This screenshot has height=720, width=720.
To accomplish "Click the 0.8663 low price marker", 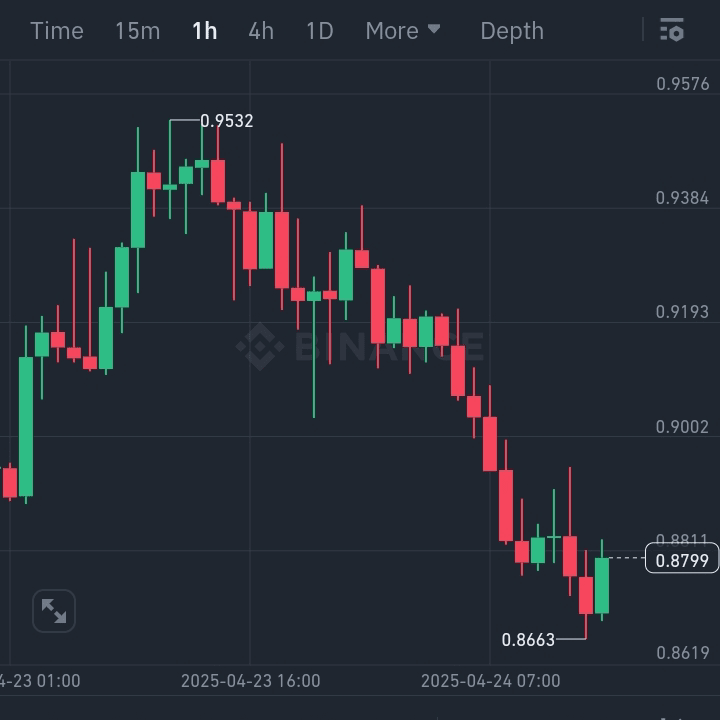I will tap(528, 639).
